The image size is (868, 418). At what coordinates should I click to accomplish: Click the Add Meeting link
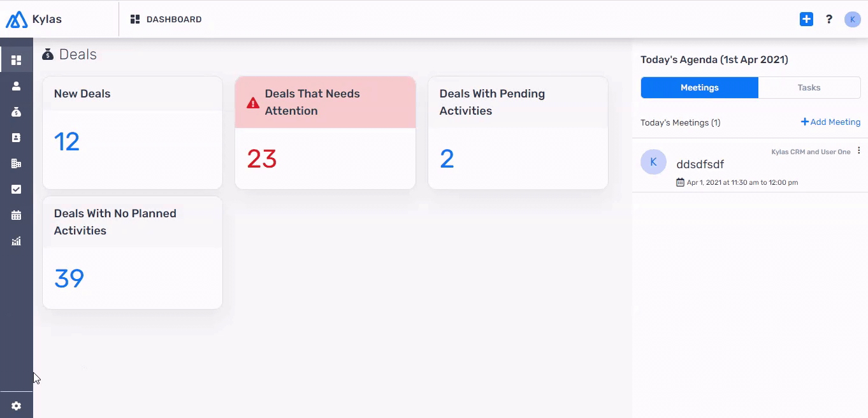830,122
